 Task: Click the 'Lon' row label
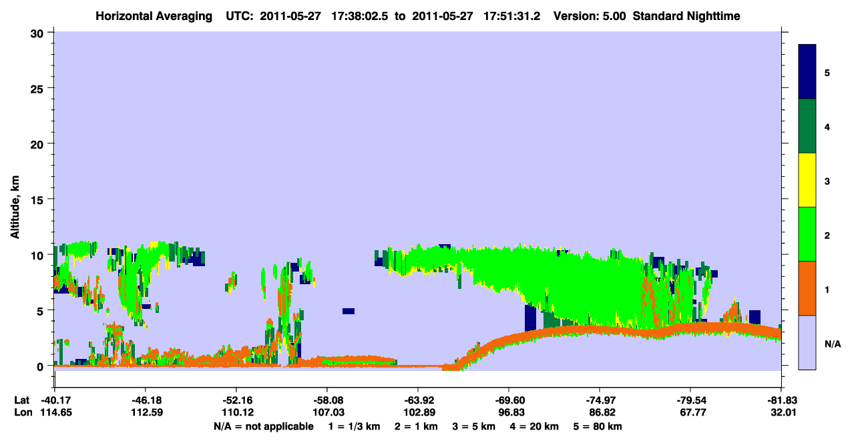click(22, 412)
